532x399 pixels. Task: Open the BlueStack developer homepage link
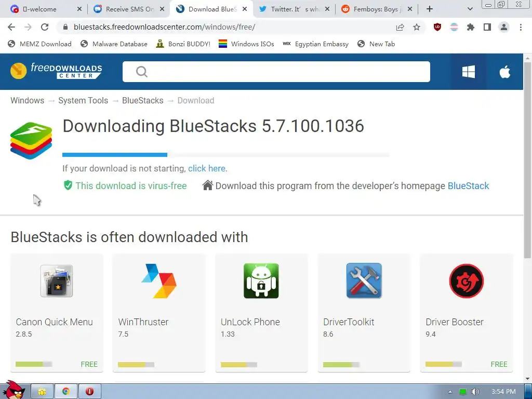pos(468,186)
